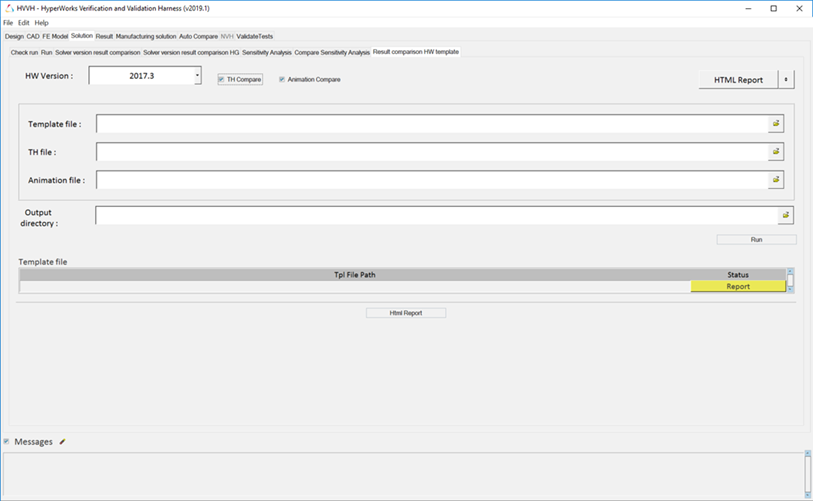Click the Output directory input field
This screenshot has height=501, width=813.
pyautogui.click(x=437, y=215)
